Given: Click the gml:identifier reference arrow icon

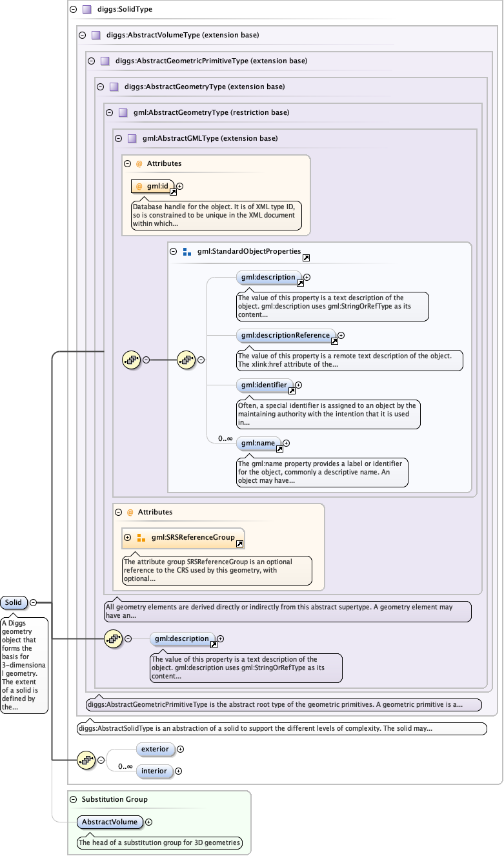Looking at the screenshot, I should (292, 391).
